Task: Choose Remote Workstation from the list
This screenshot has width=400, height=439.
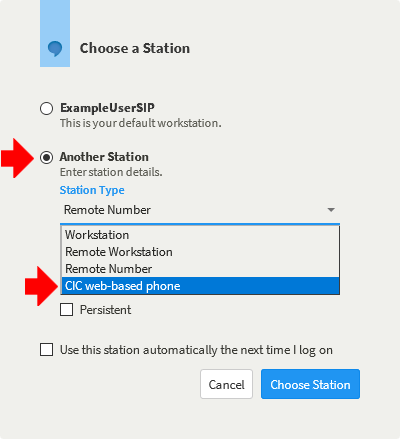Action: (200, 252)
